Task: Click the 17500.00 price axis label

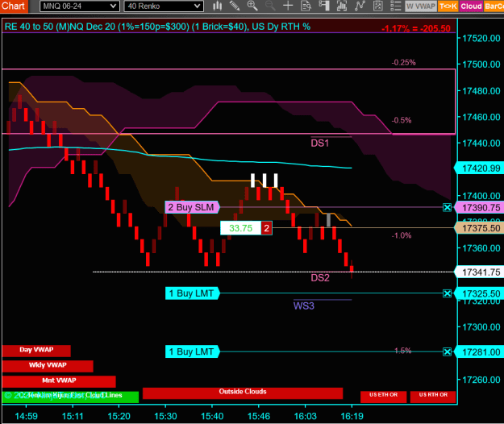Action: (481, 64)
